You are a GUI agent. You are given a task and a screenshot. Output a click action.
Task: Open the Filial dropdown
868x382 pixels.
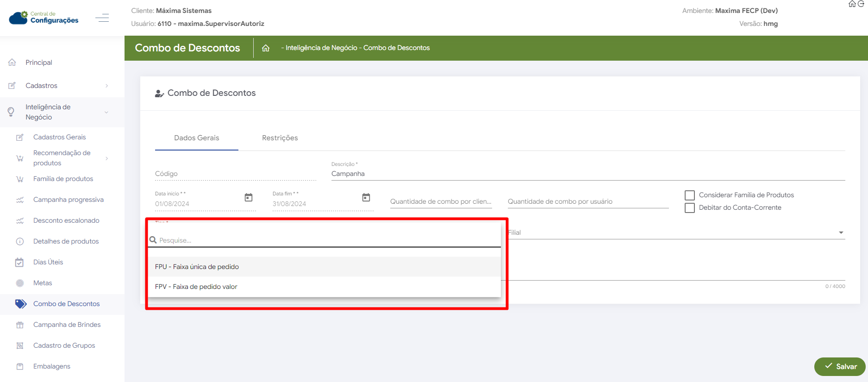click(676, 232)
